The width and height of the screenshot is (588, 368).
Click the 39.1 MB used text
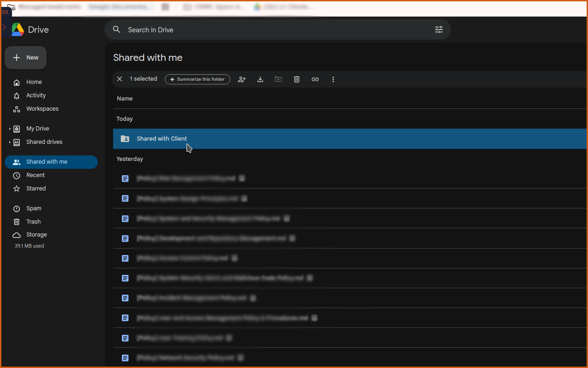(x=30, y=246)
